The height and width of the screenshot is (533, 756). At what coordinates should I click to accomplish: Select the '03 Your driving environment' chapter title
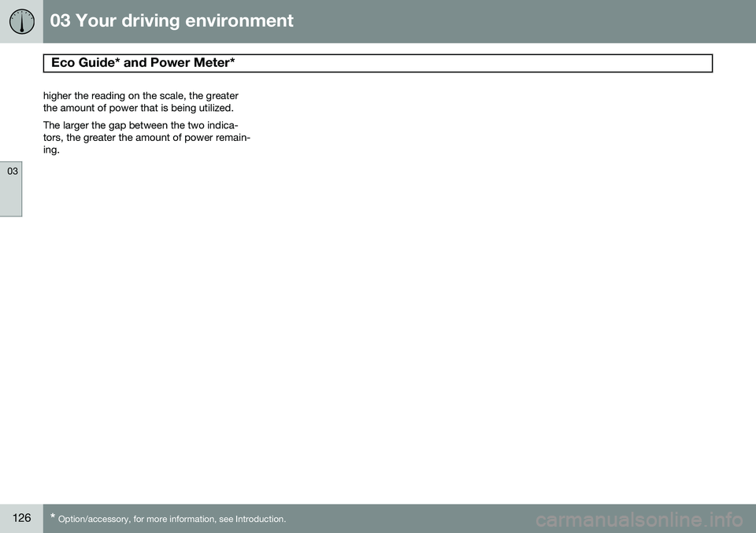172,20
